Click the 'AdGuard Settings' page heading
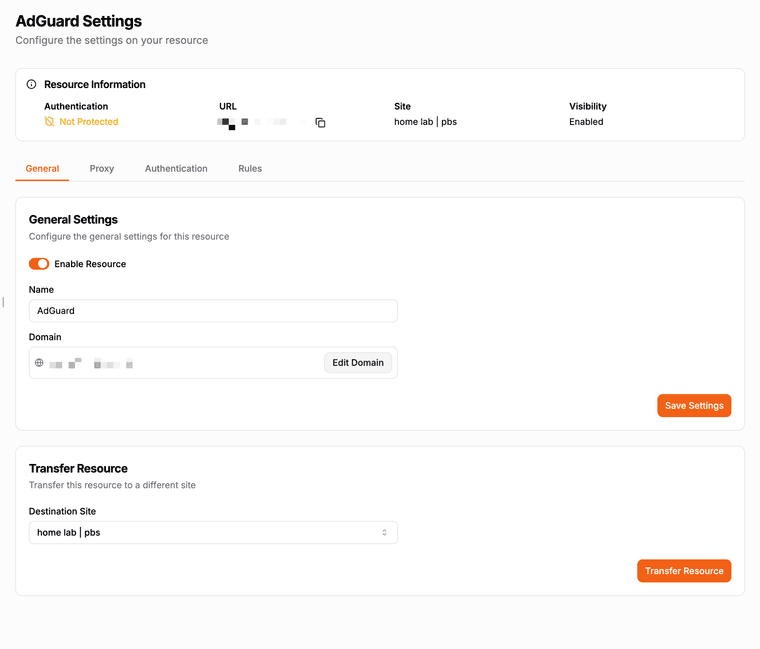 (x=79, y=21)
